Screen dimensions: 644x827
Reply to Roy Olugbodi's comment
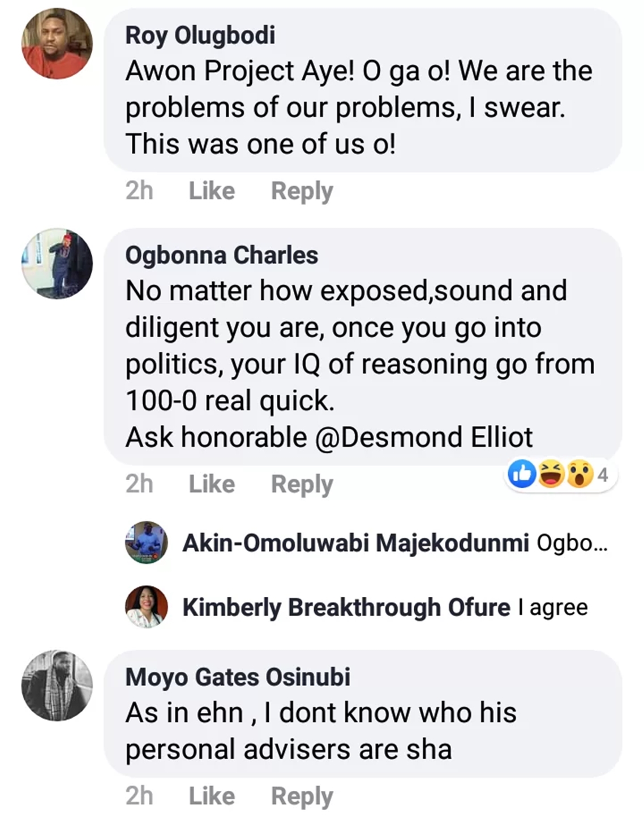tap(302, 191)
